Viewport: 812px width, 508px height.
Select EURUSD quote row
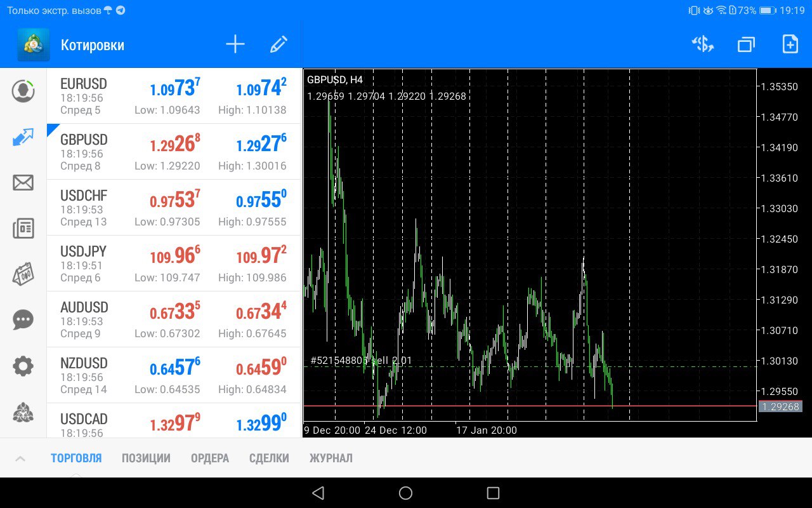[x=174, y=96]
